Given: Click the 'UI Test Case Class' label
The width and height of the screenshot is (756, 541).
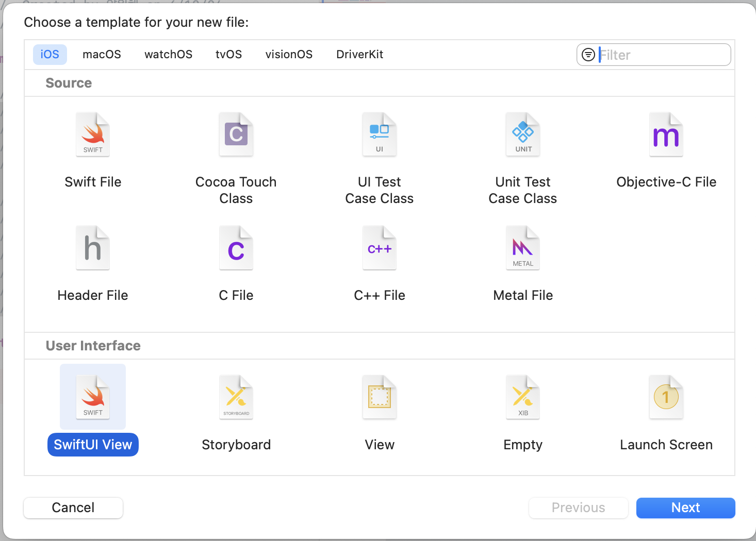Looking at the screenshot, I should point(380,190).
